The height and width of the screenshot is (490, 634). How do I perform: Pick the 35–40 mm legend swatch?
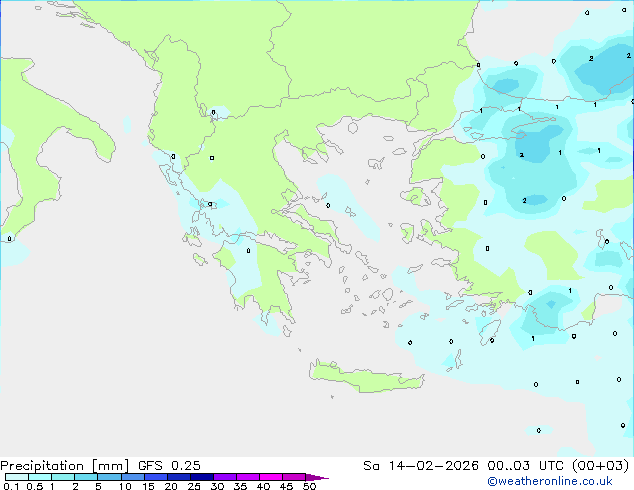pos(247,477)
